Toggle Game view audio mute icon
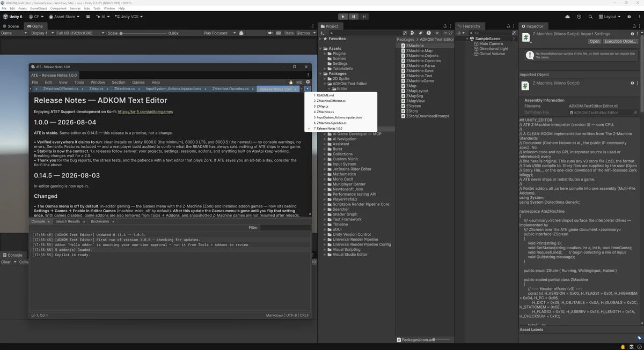This screenshot has height=350, width=644. 269,33
